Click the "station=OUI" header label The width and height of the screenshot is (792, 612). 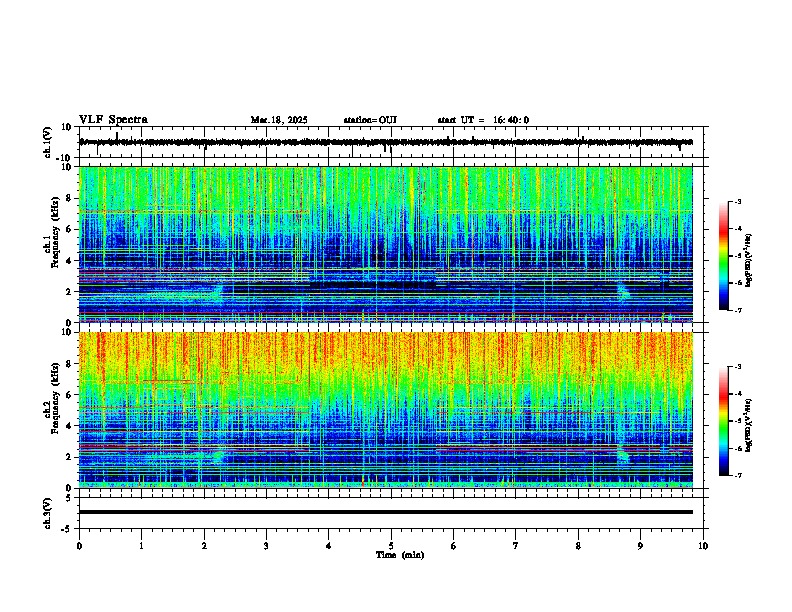point(370,120)
